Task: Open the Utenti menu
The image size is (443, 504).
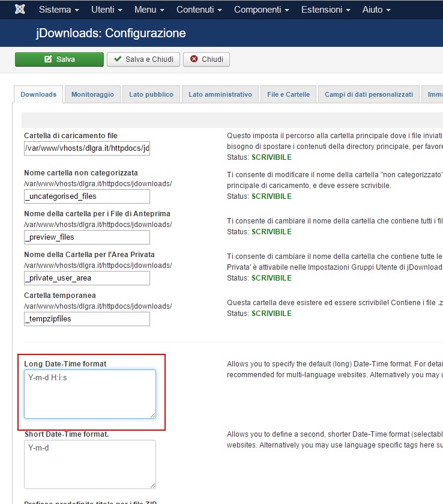Action: (x=107, y=10)
